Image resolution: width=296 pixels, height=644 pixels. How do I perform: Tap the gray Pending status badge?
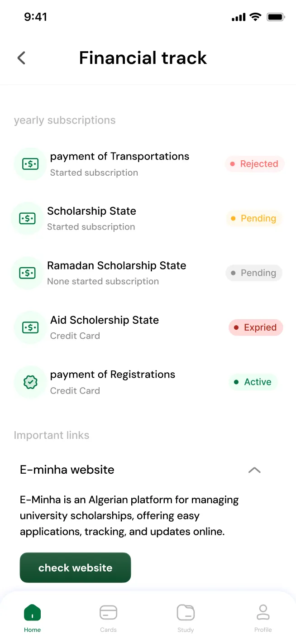(x=254, y=273)
